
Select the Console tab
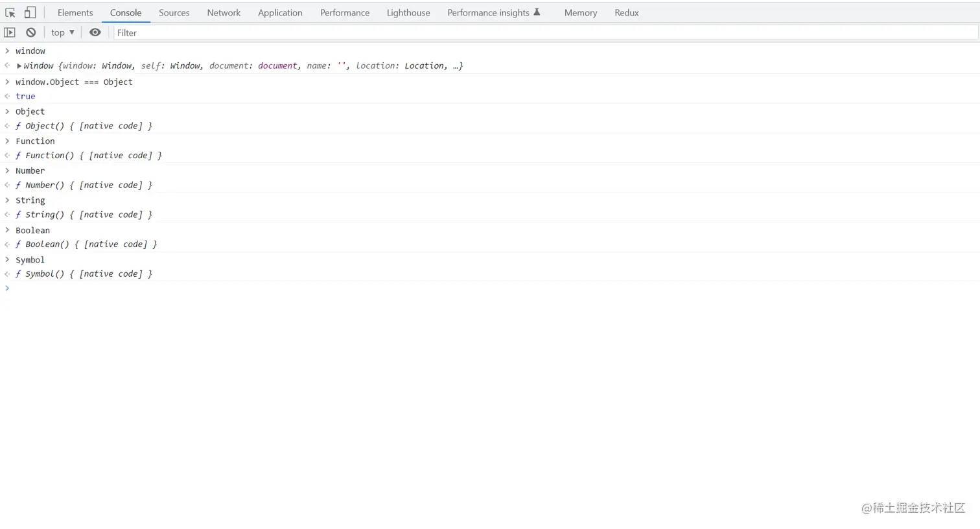[126, 13]
